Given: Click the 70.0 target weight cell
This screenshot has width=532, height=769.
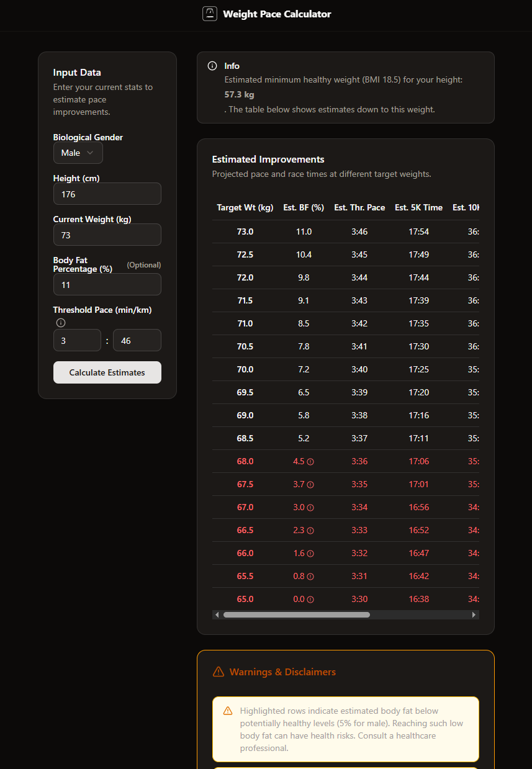Looking at the screenshot, I should 245,369.
